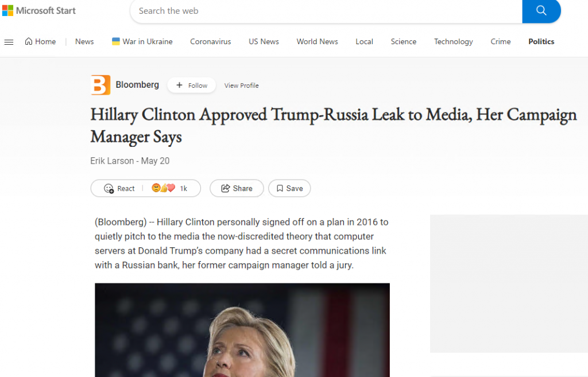This screenshot has height=377, width=588.
Task: Click the Save bookmark icon
Action: [x=280, y=188]
